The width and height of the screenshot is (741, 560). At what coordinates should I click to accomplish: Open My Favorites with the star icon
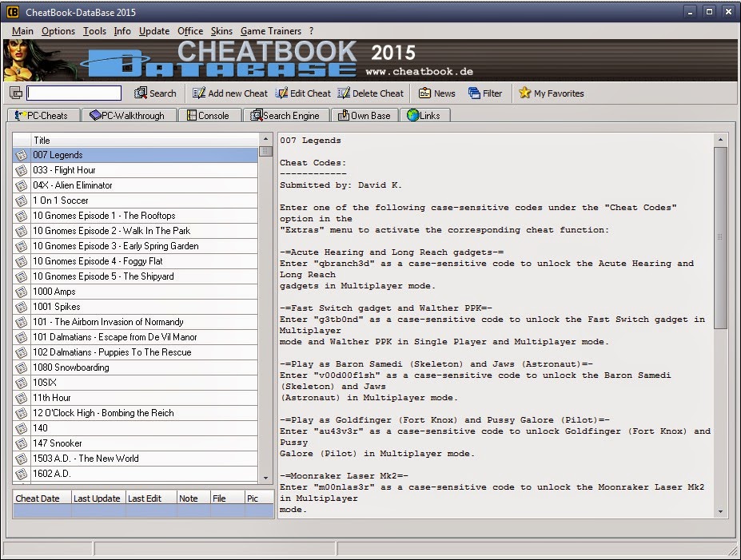pyautogui.click(x=551, y=93)
